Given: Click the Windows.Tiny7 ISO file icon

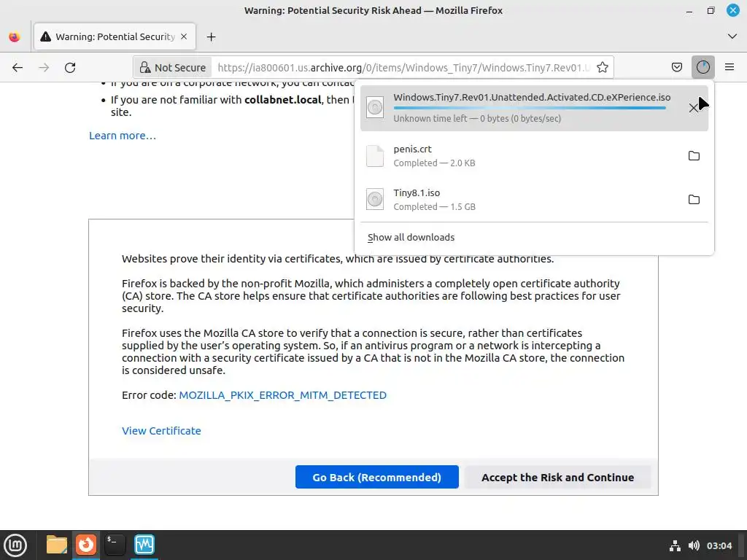Looking at the screenshot, I should (x=375, y=108).
